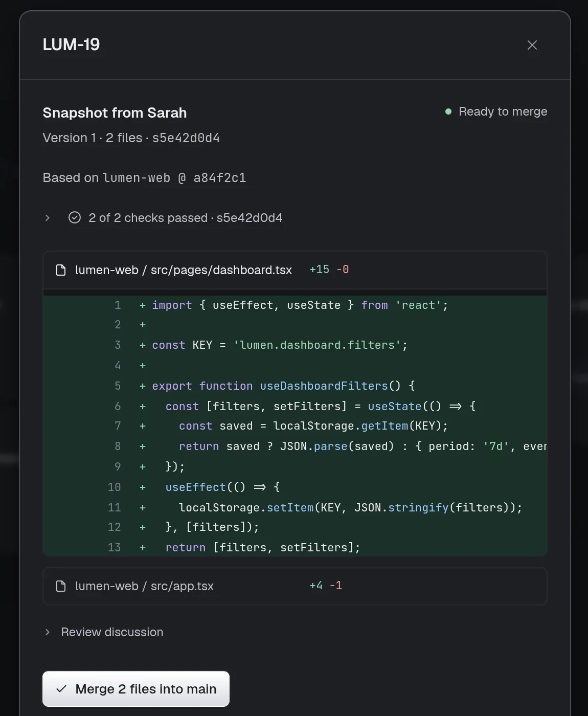Click the checks passed circle-check icon
The width and height of the screenshot is (588, 716).
[75, 218]
